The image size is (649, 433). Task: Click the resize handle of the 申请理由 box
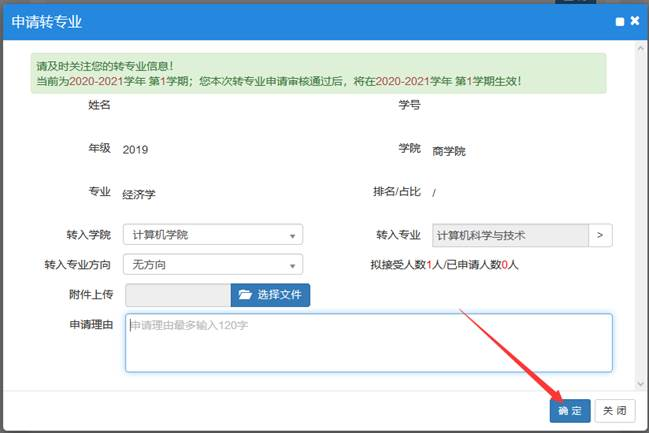pos(607,367)
